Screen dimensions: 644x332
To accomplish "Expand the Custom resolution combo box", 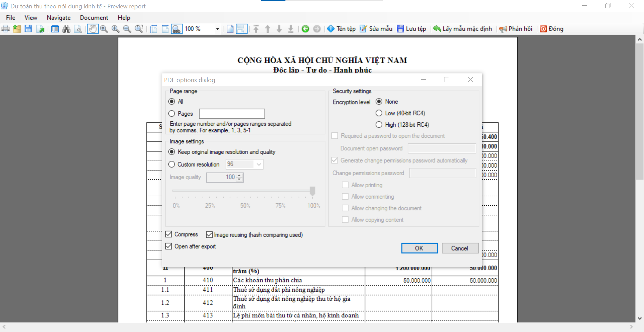I will tap(259, 164).
